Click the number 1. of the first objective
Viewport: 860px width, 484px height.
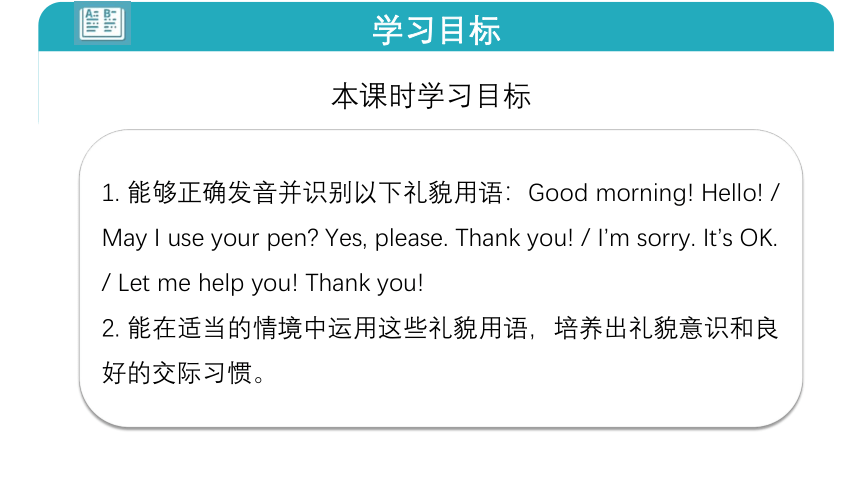[x=111, y=194]
